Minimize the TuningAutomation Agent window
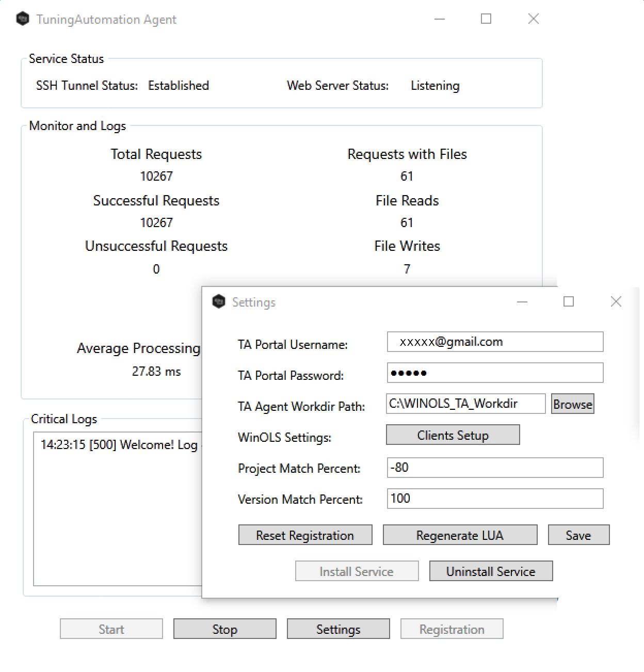644x672 pixels. 440,20
